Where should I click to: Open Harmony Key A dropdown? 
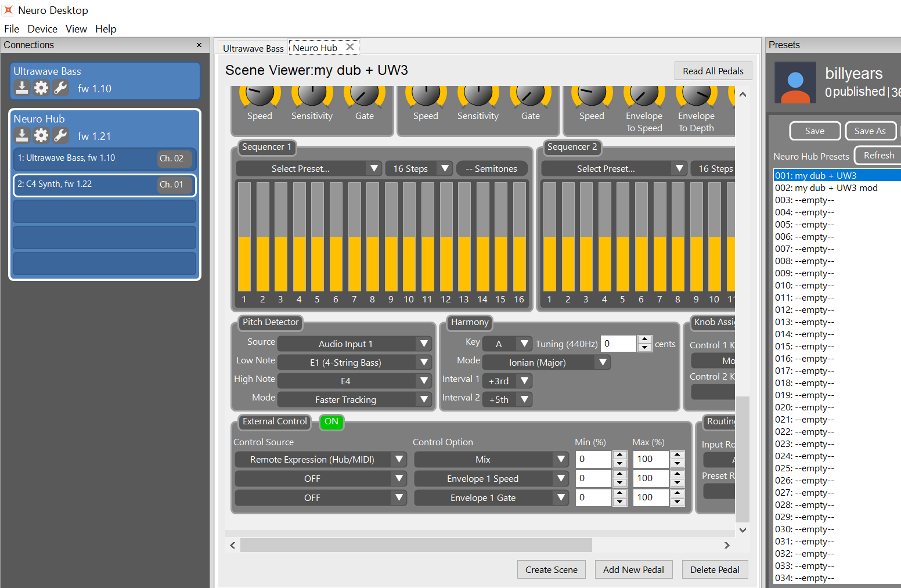507,344
